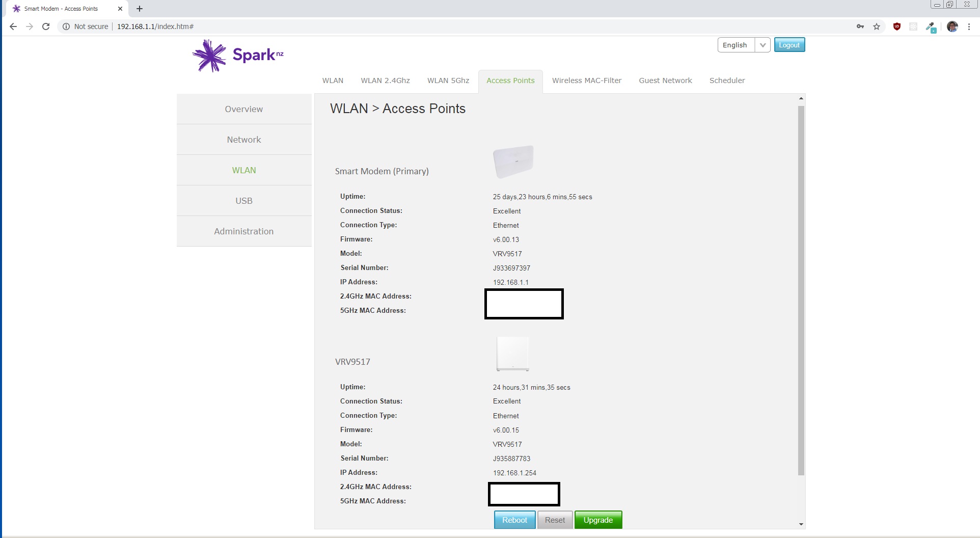Click the React DevTools extension icon
The image size is (980, 538).
click(913, 26)
